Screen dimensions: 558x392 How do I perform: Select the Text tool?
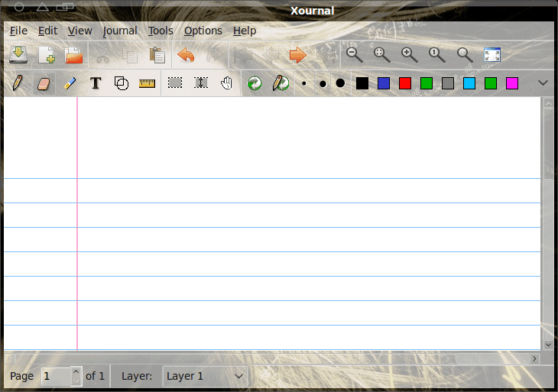pos(96,83)
